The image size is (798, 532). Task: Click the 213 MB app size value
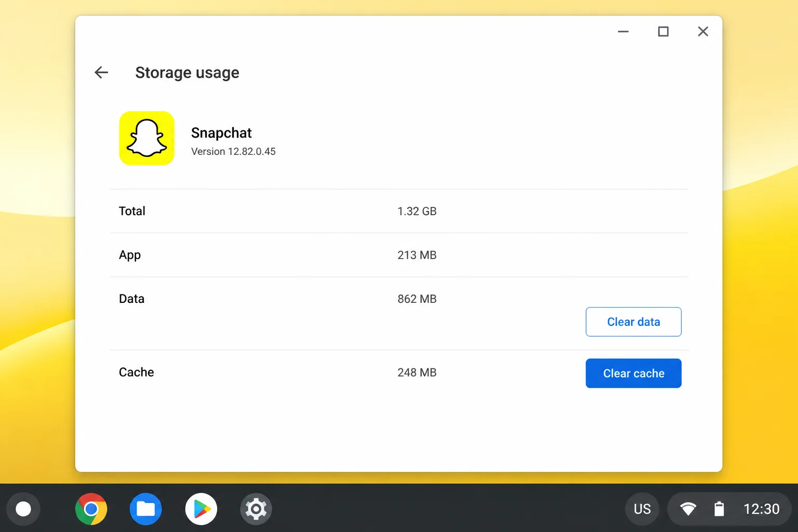[x=417, y=255]
